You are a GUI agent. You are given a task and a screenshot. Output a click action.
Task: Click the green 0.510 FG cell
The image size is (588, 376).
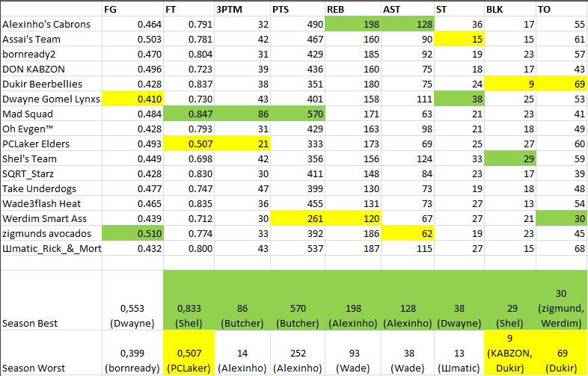tap(132, 233)
